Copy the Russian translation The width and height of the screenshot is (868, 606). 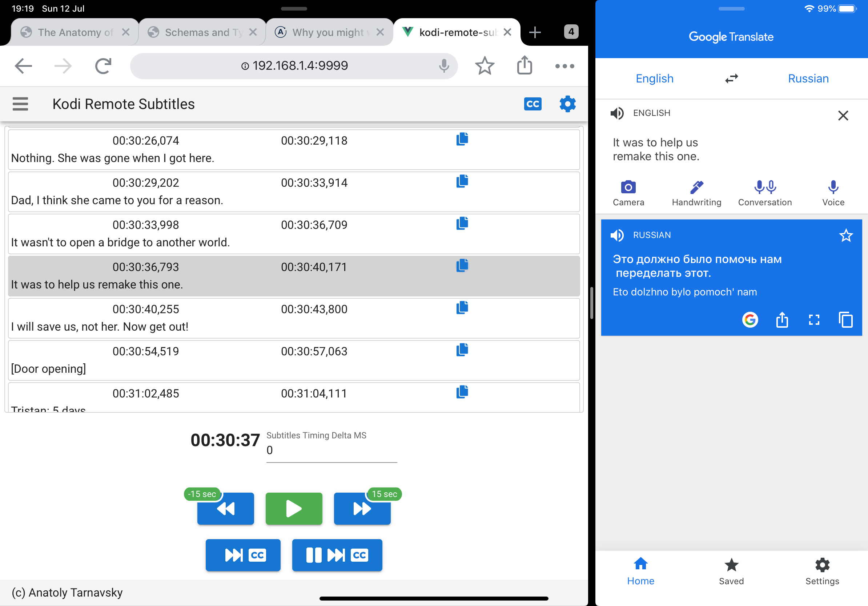845,320
